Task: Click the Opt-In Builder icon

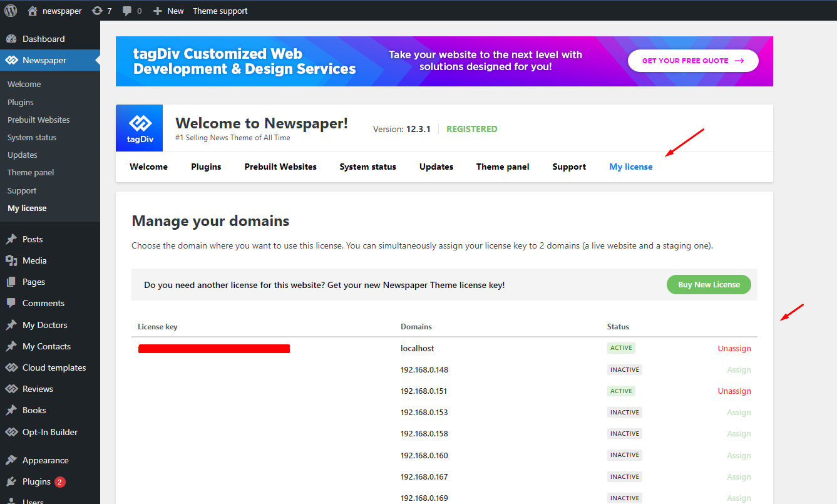Action: pyautogui.click(x=11, y=432)
